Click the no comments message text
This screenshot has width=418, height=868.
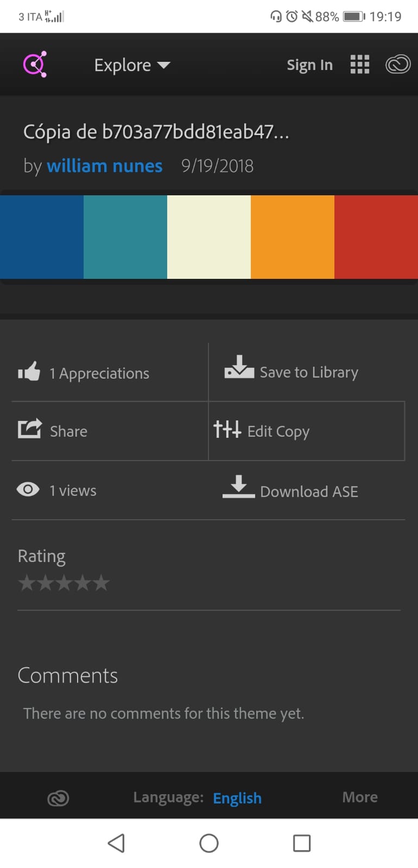tap(163, 713)
